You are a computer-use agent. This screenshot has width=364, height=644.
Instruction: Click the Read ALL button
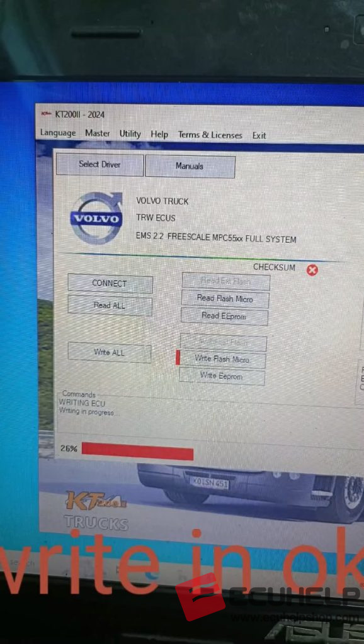click(x=110, y=306)
